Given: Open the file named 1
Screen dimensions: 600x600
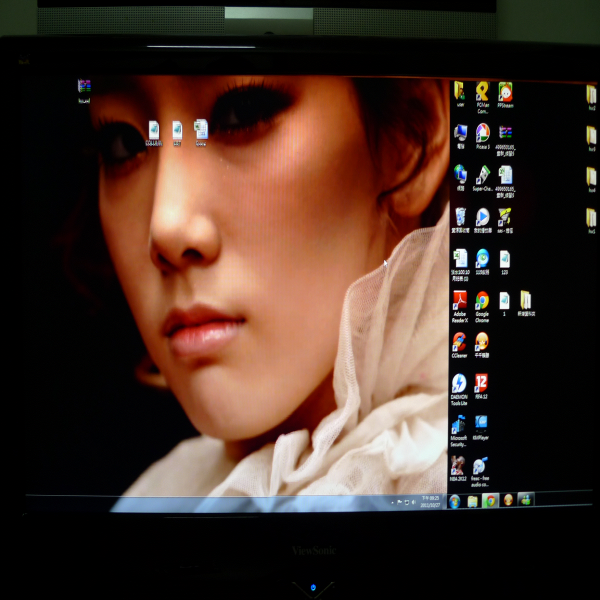Looking at the screenshot, I should point(504,304).
